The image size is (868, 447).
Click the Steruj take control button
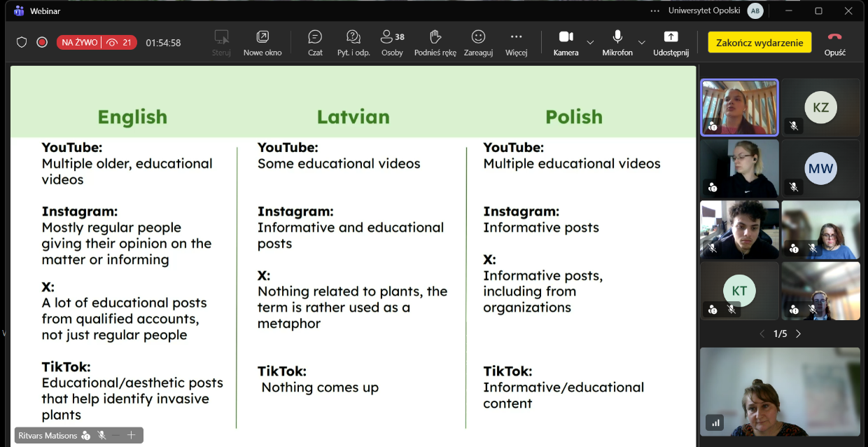coord(221,43)
